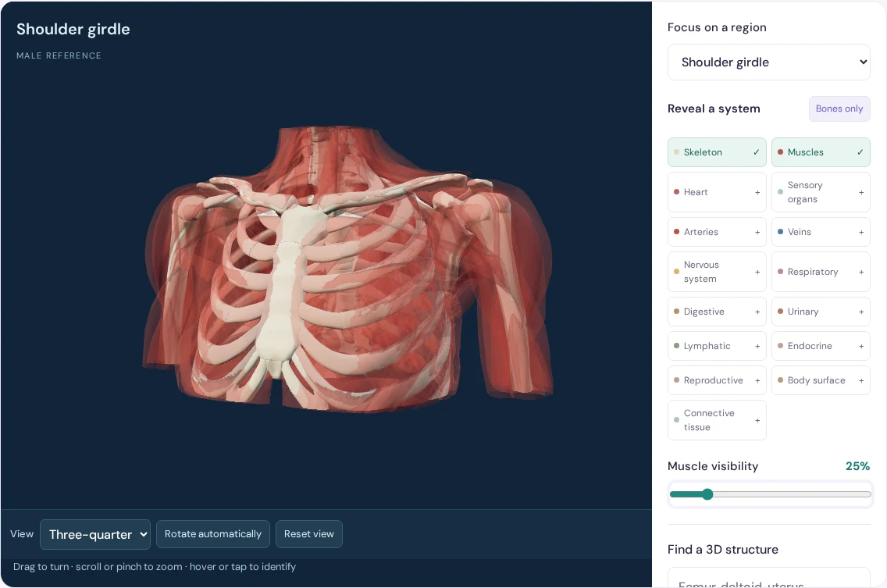Screen dimensions: 887x588
Task: Reveal the Lymphatic system
Action: pyautogui.click(x=717, y=346)
